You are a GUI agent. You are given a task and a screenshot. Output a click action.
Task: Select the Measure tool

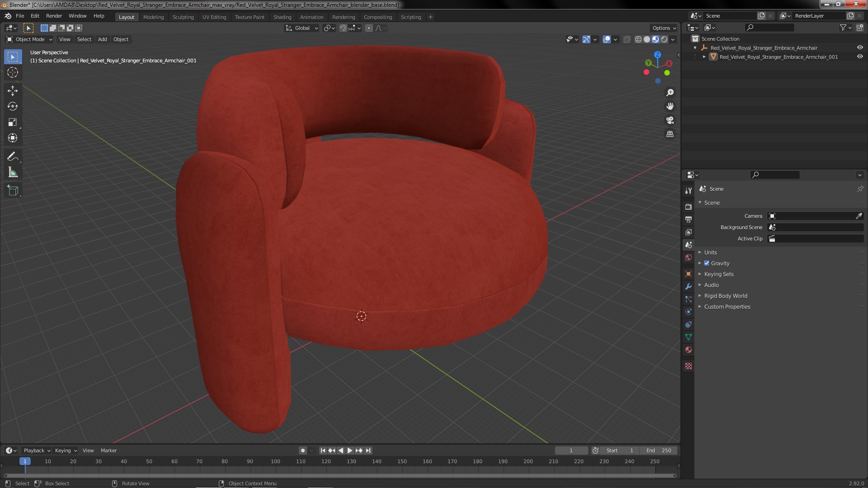click(x=13, y=173)
